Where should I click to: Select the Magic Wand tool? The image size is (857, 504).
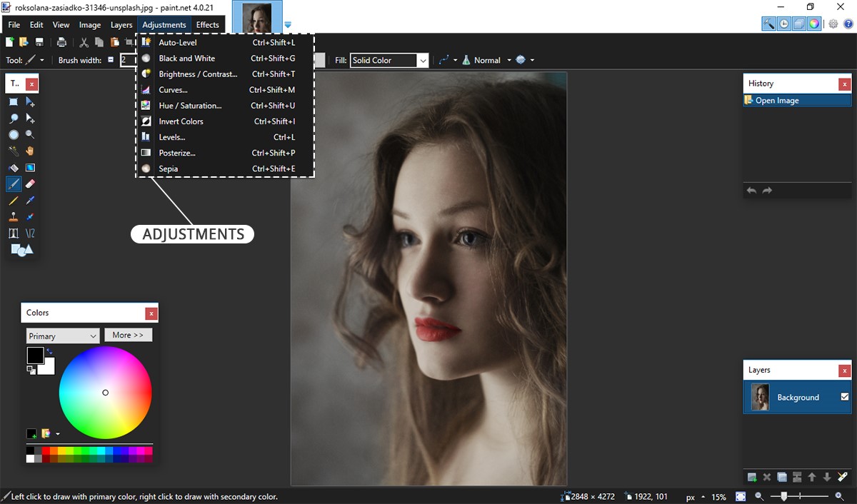13,151
